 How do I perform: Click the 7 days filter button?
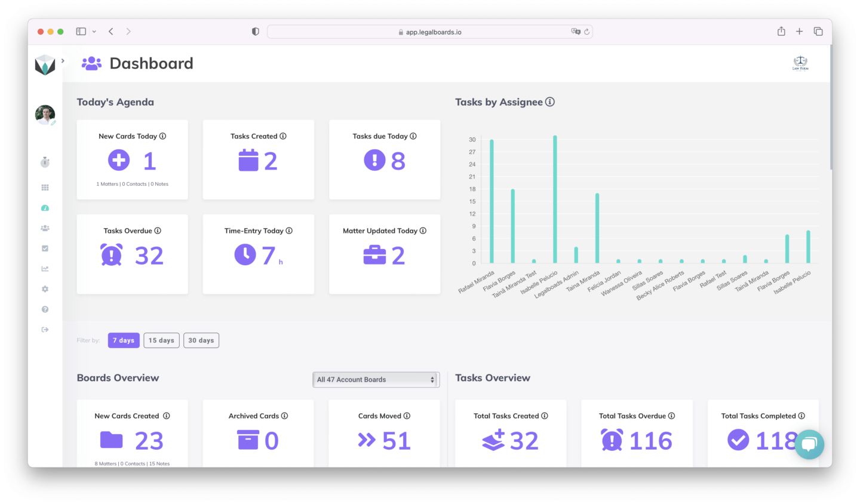(x=123, y=340)
